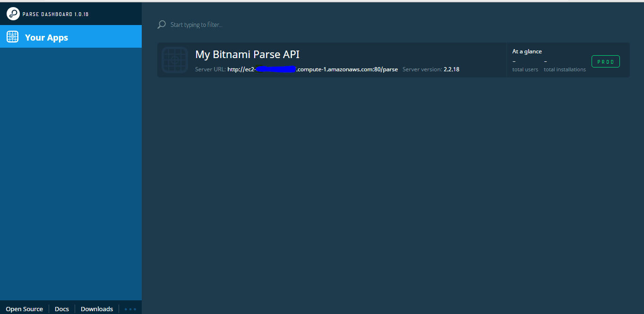Click the Parse logo icon in the header
This screenshot has width=644, height=314.
12,13
